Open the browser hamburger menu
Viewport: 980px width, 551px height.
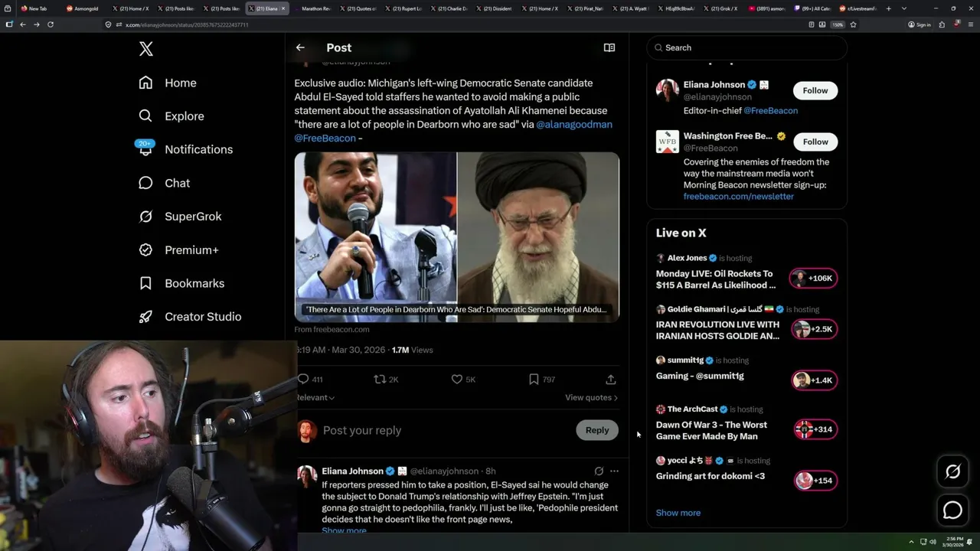969,24
